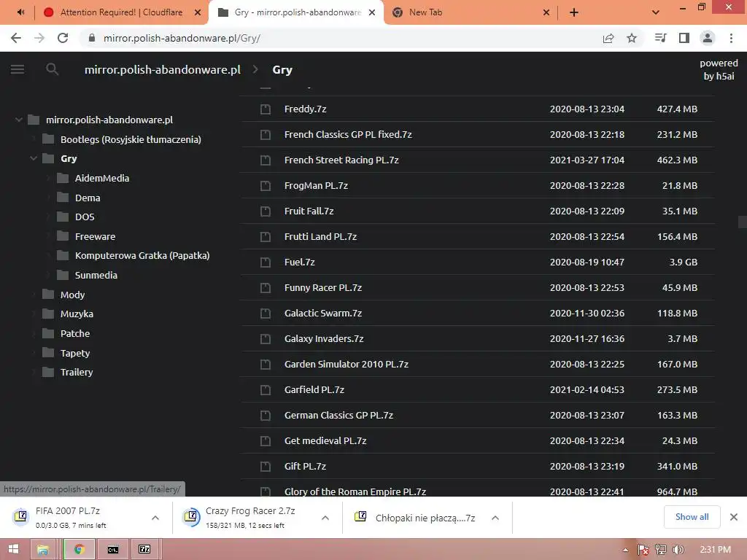Open the h5ai hamburger menu icon

(x=18, y=69)
